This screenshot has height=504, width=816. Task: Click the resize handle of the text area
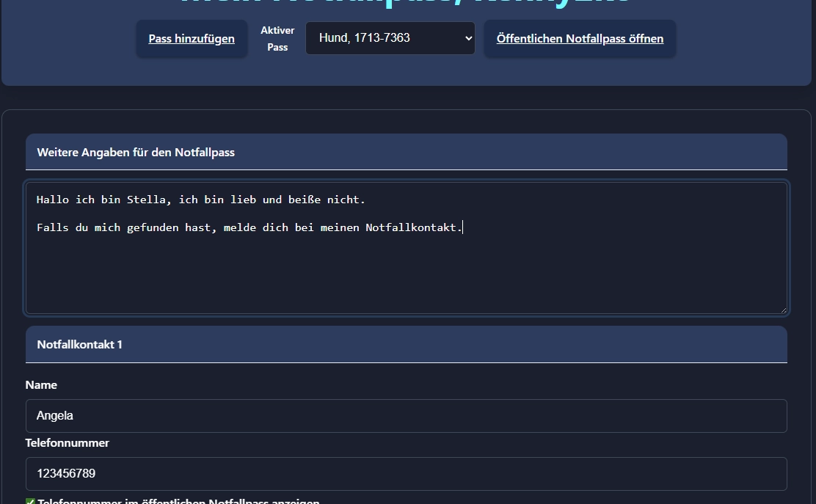(x=783, y=310)
